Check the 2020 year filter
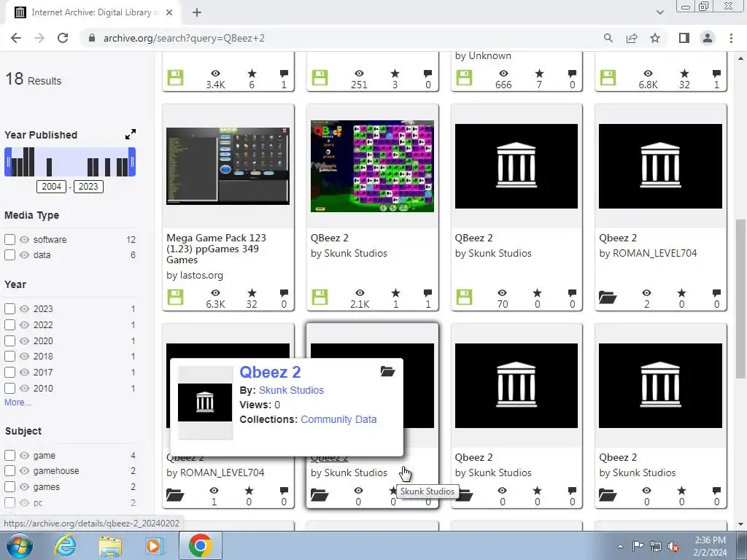Screen dimensions: 747x560 [10, 341]
